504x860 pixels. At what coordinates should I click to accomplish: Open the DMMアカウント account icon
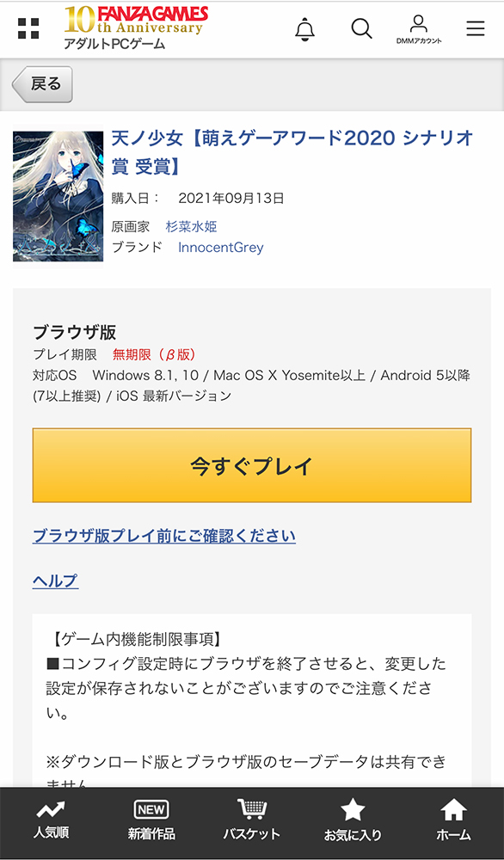pos(419,29)
